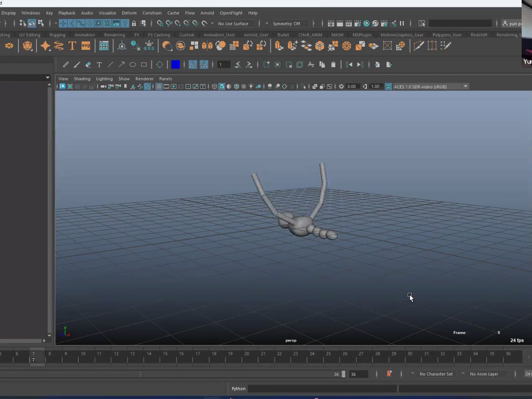
Task: Click the blue color swatch
Action: tap(175, 65)
